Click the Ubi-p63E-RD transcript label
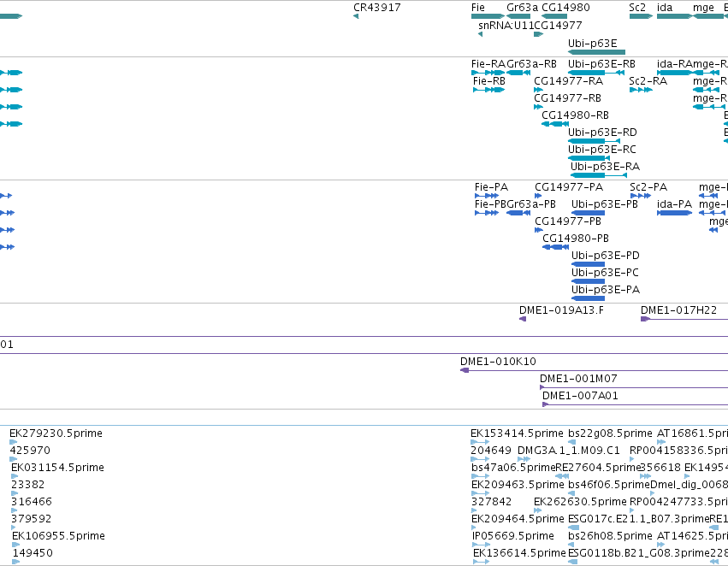728x566 pixels. coord(602,133)
